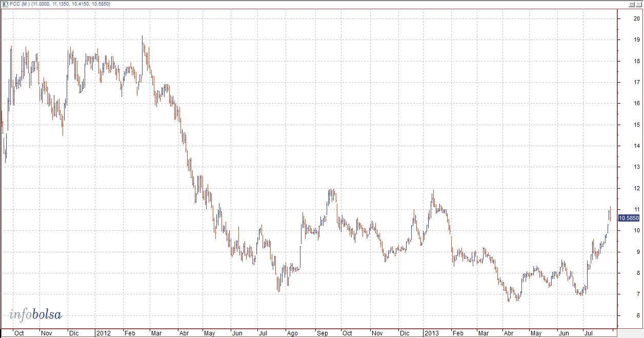644x338 pixels.
Task: Click the 6 price axis label
Action: point(638,315)
